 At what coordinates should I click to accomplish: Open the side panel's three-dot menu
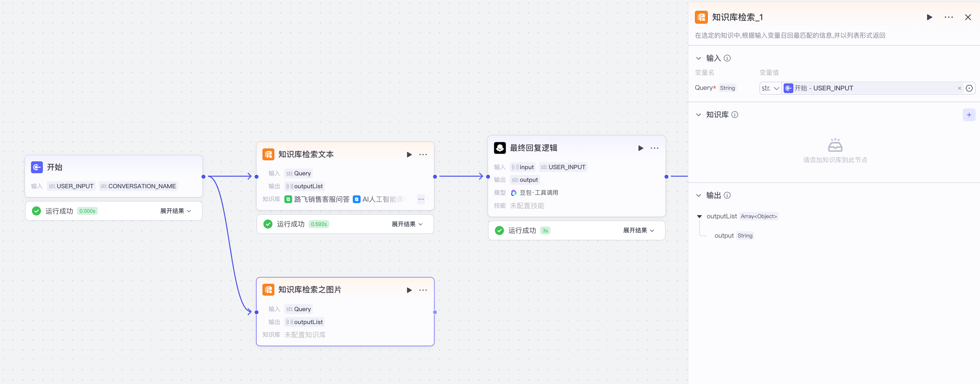[949, 17]
